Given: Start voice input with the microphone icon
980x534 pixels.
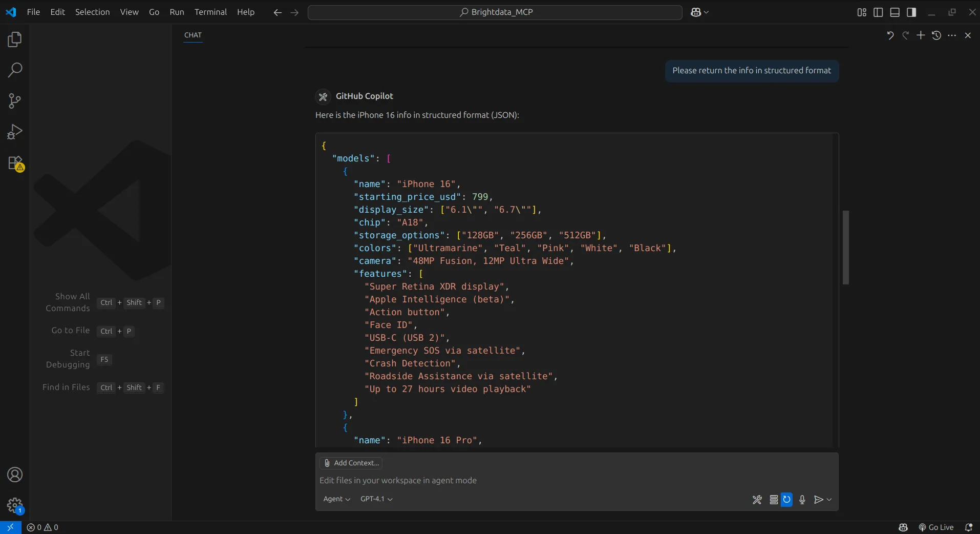Looking at the screenshot, I should tap(801, 500).
